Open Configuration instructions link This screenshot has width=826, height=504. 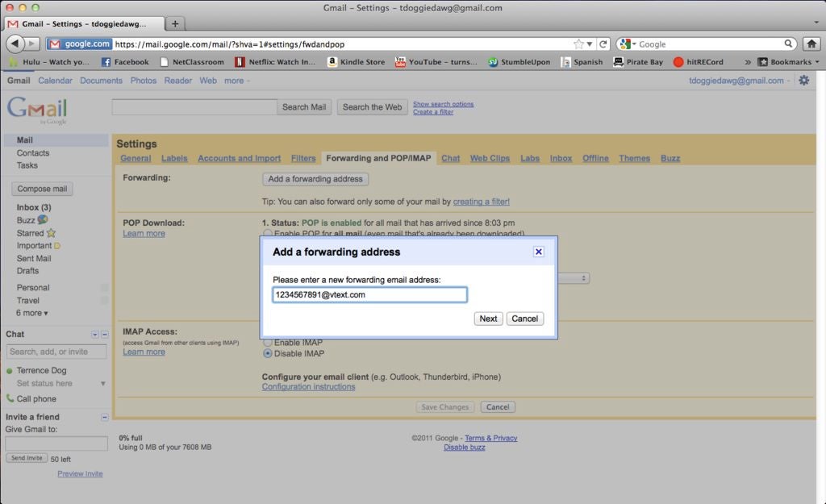coord(308,386)
